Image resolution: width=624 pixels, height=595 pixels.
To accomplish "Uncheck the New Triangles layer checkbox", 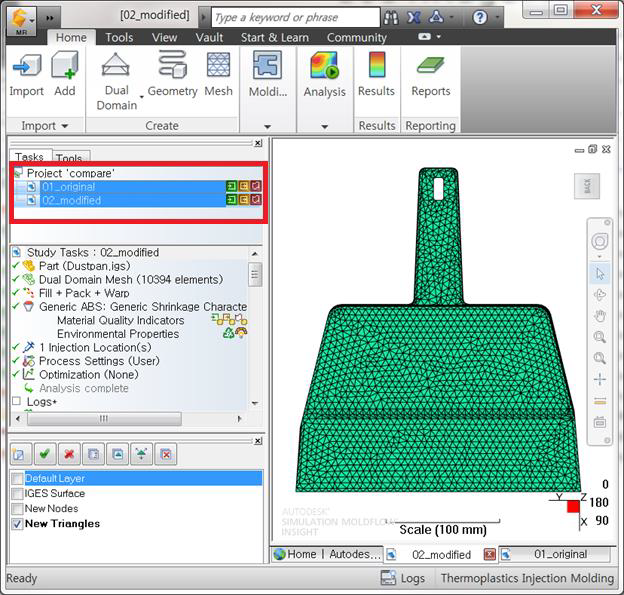I will 17,524.
